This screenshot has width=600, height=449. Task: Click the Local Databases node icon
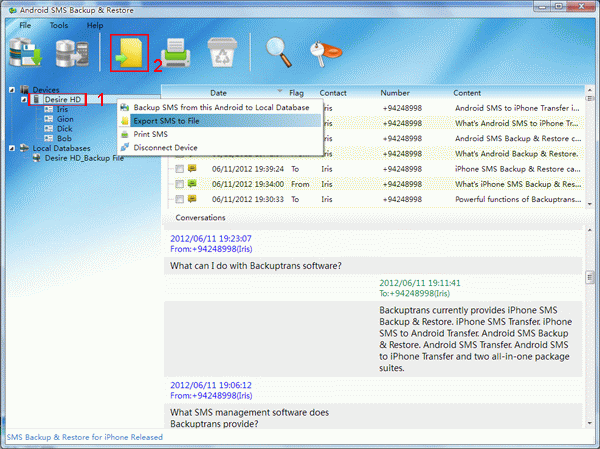24,148
